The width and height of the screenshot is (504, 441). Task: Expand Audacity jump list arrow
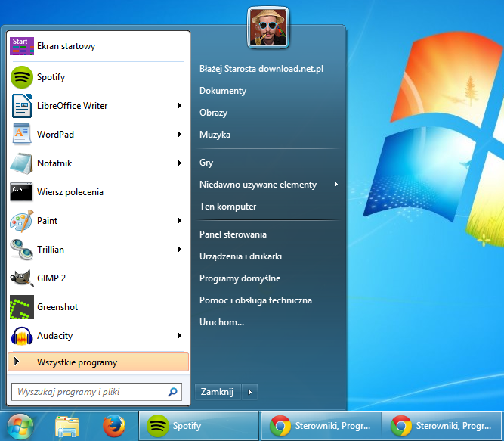180,336
